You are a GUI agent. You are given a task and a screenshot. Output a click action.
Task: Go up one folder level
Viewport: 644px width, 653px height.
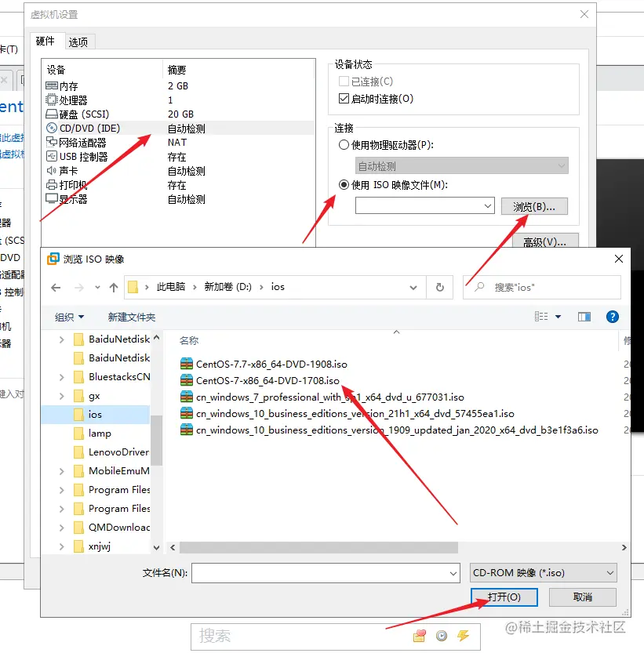tap(114, 288)
